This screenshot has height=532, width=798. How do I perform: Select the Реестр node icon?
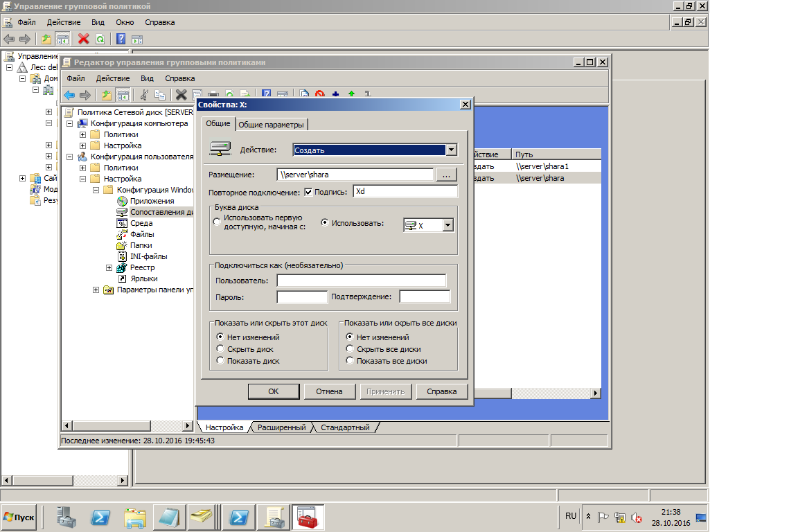122,268
